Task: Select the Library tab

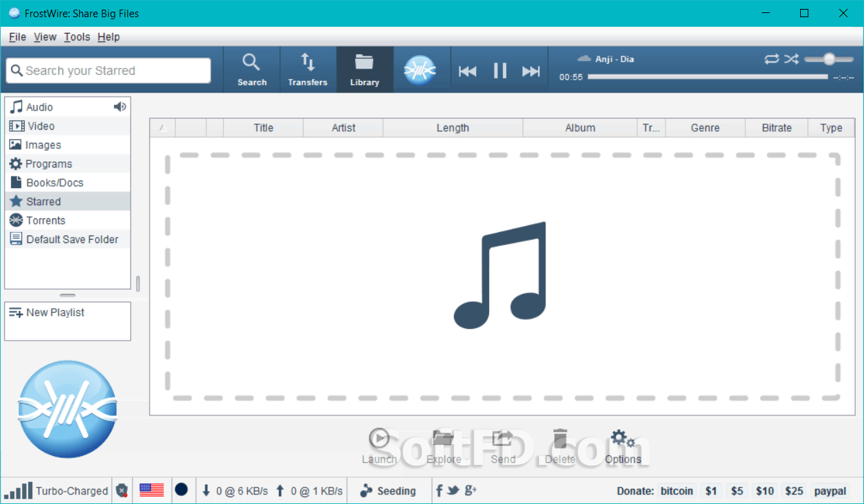Action: click(365, 69)
